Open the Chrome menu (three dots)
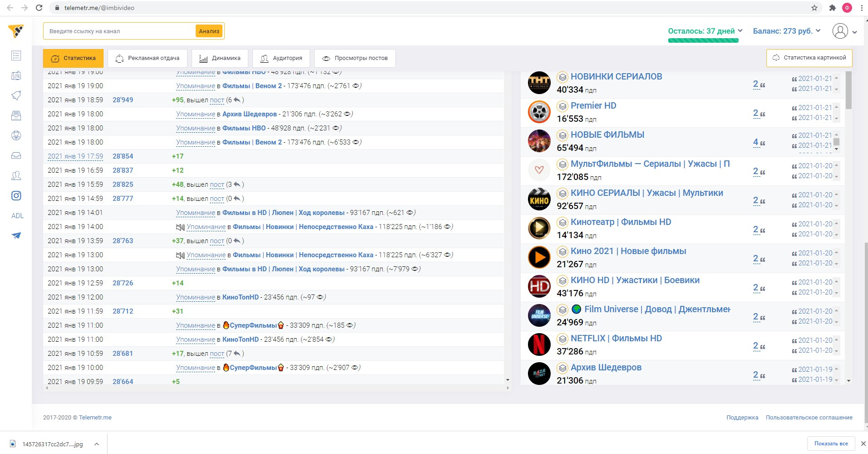868x454 pixels. coord(862,8)
